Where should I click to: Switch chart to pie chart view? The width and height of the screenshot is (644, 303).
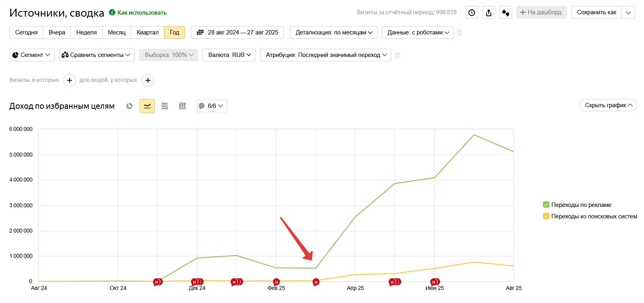pos(130,106)
